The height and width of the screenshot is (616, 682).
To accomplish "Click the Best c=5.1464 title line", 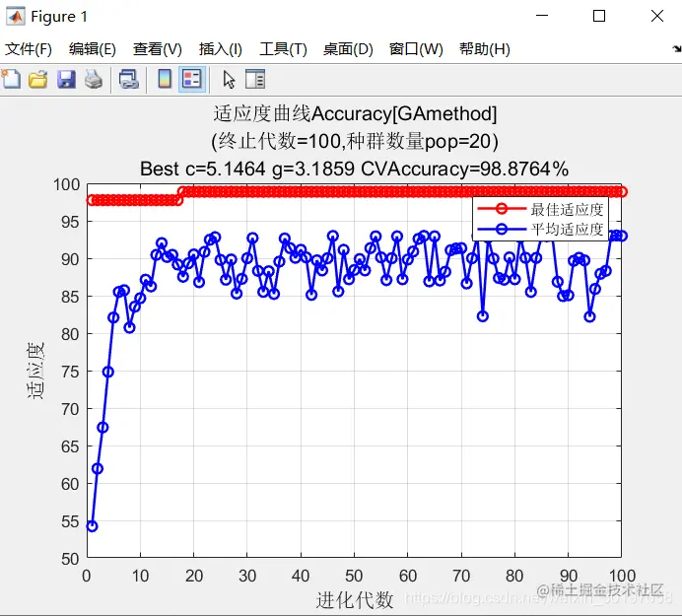I will [354, 169].
